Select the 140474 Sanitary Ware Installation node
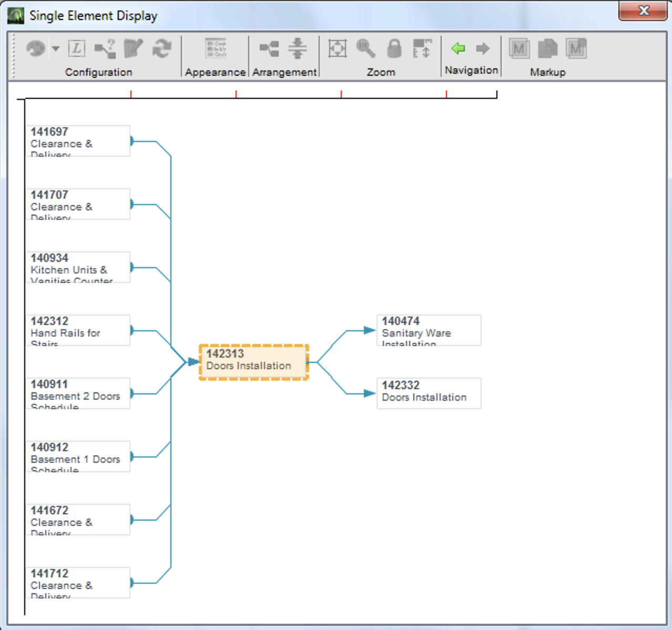The width and height of the screenshot is (672, 630). (429, 330)
